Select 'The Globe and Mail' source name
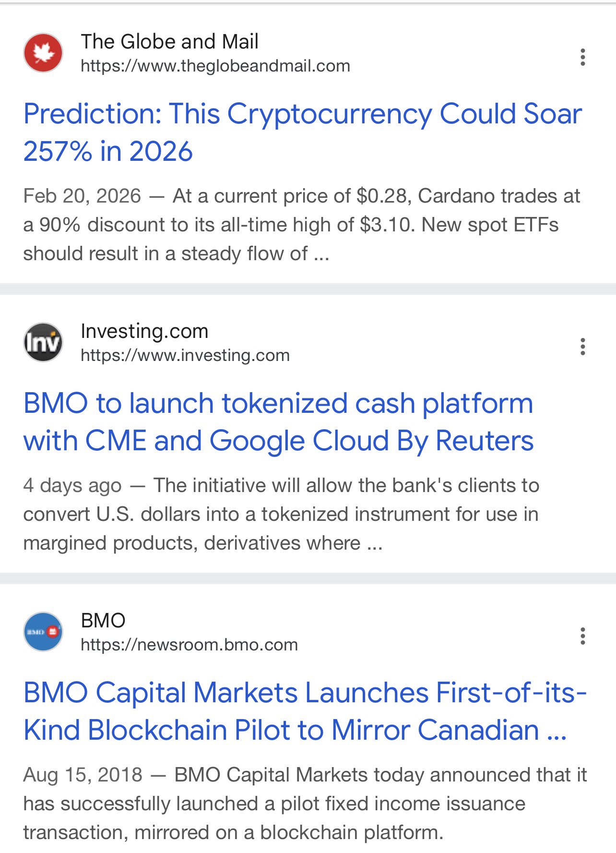This screenshot has height=853, width=616. 169,42
